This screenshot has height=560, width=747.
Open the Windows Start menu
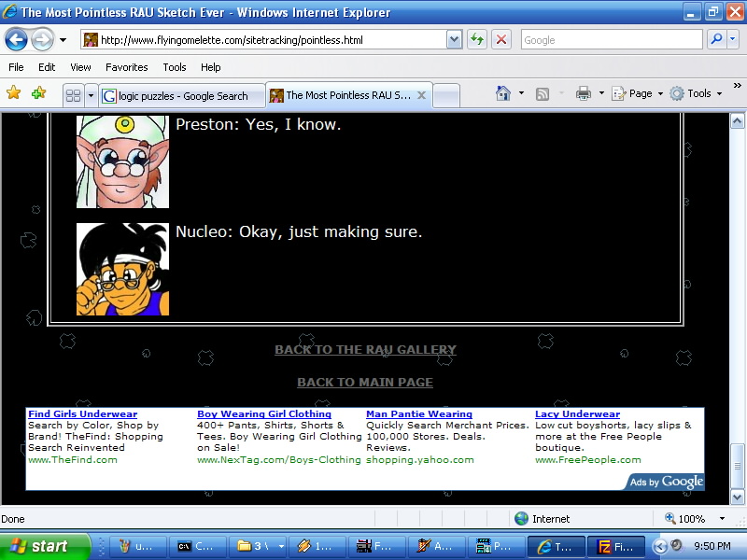coord(45,546)
